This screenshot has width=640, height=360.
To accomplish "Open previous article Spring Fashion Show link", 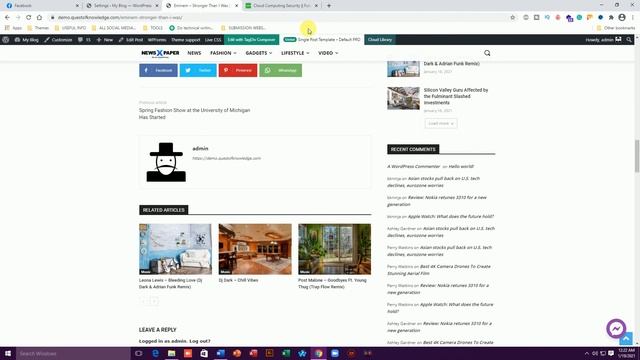I will (194, 114).
